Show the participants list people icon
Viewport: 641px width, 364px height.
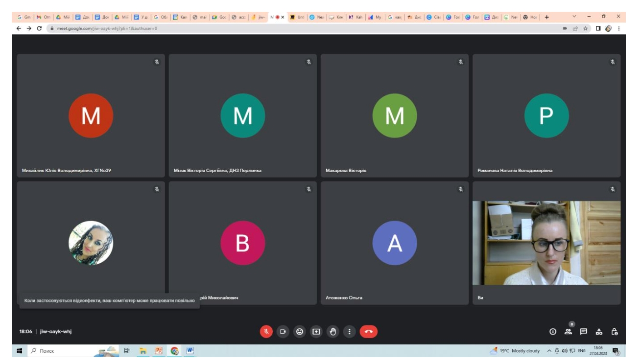click(x=568, y=331)
